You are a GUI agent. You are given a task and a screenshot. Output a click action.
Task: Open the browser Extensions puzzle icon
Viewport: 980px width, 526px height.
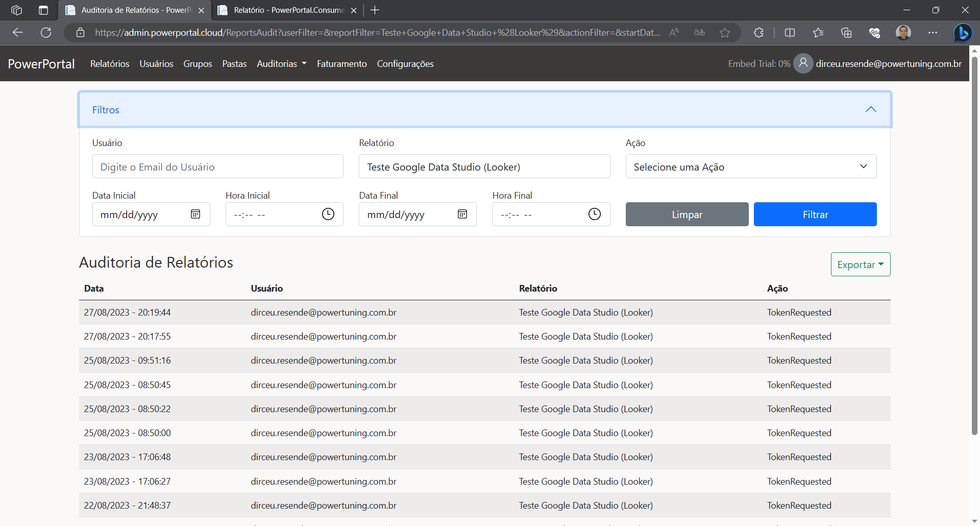pyautogui.click(x=758, y=33)
